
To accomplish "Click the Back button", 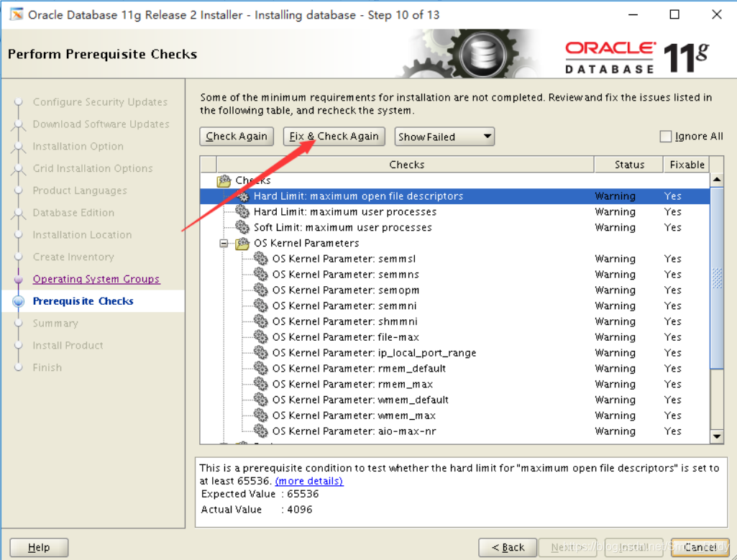I will tap(508, 547).
